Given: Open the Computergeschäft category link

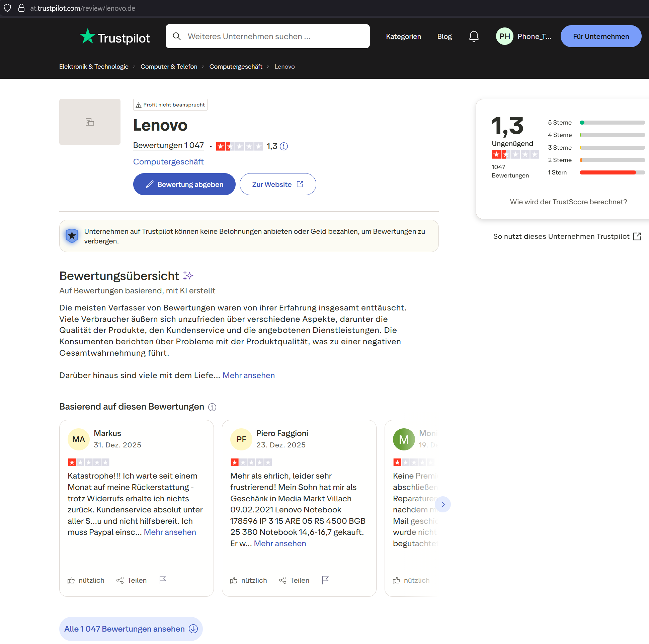Looking at the screenshot, I should [x=168, y=162].
